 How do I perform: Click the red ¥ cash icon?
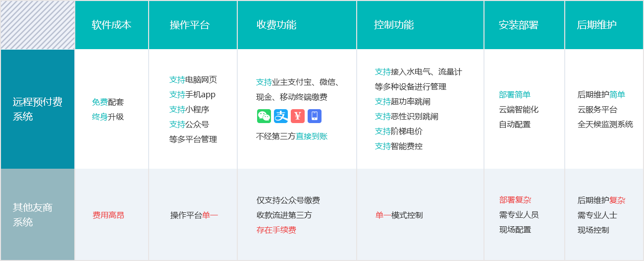[298, 116]
